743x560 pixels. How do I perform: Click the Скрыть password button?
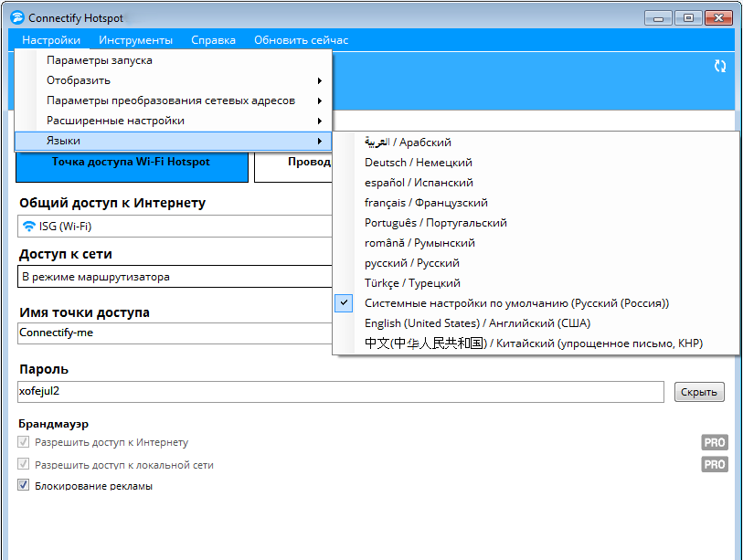point(699,392)
